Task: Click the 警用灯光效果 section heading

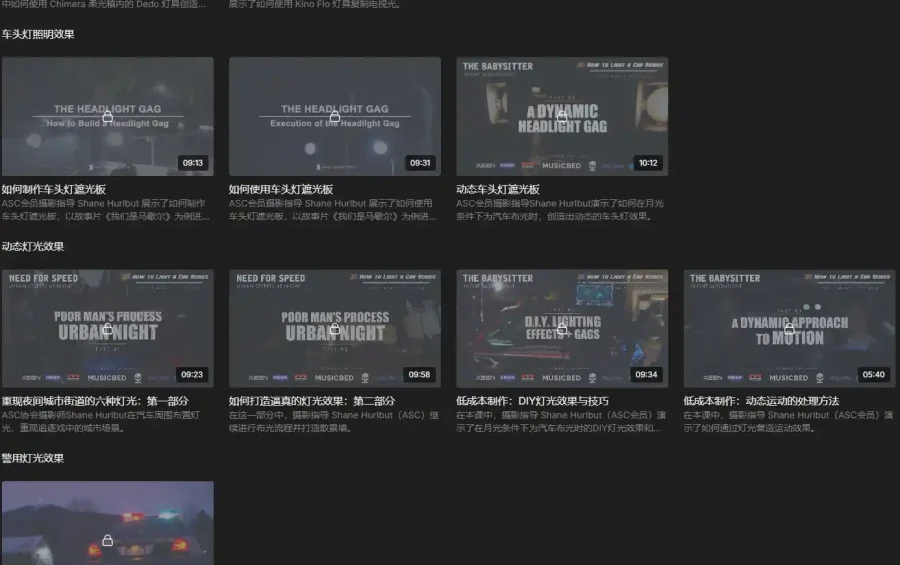Action: [33, 459]
